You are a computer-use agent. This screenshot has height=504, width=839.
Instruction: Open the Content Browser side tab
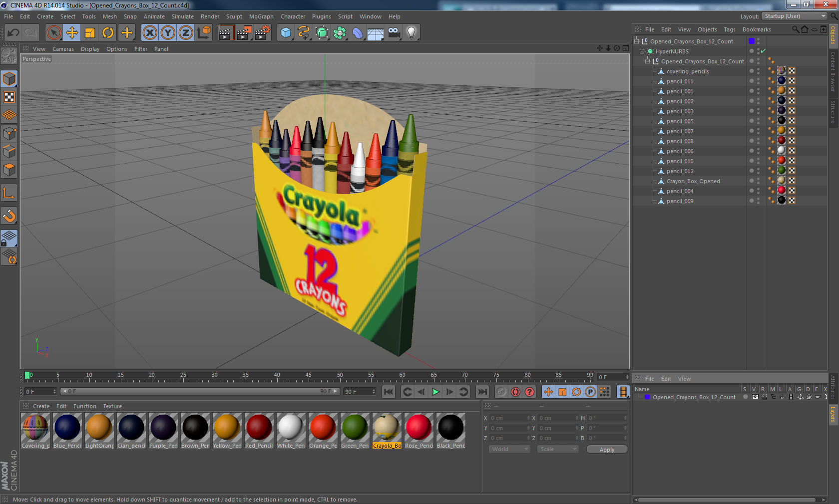tap(833, 71)
